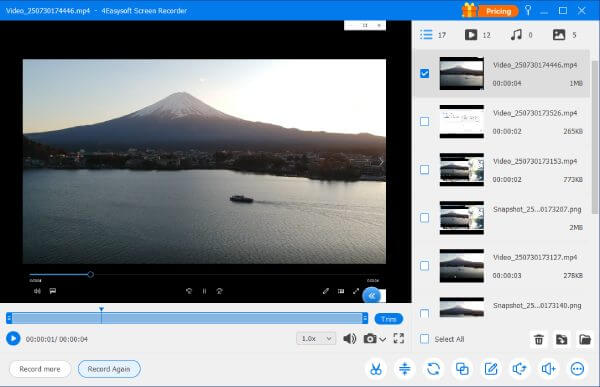Mute the playback volume speaker icon
This screenshot has height=387, width=600.
[x=349, y=338]
